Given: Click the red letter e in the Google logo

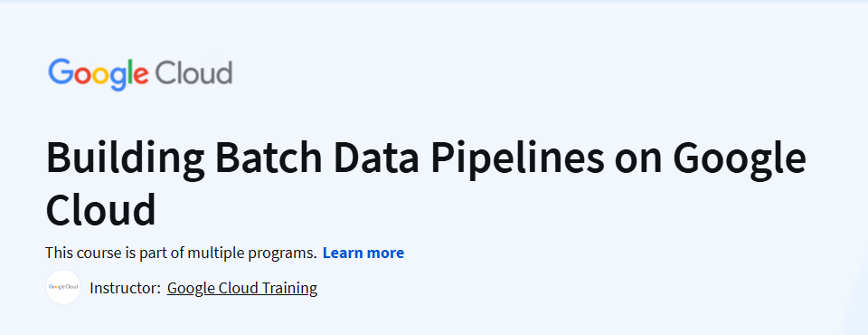Looking at the screenshot, I should point(141,75).
